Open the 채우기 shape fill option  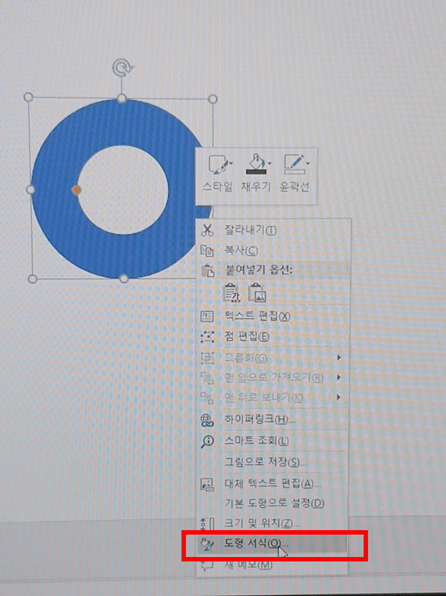point(256,173)
